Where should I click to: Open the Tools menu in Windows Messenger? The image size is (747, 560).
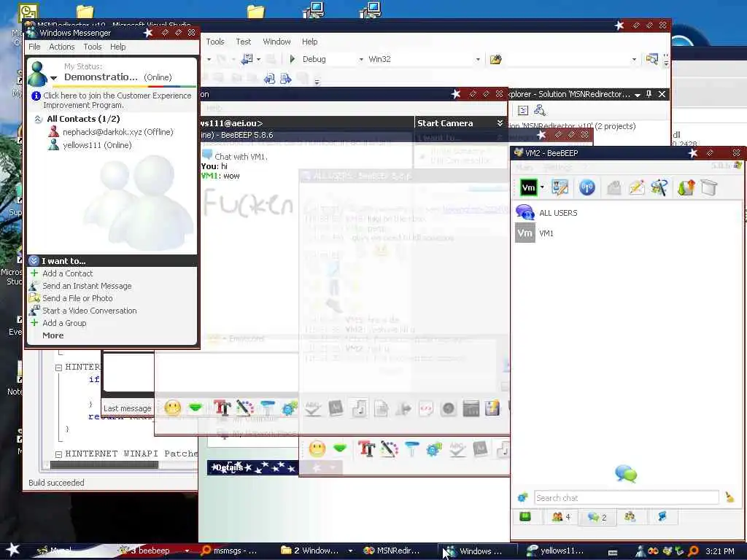(x=93, y=47)
